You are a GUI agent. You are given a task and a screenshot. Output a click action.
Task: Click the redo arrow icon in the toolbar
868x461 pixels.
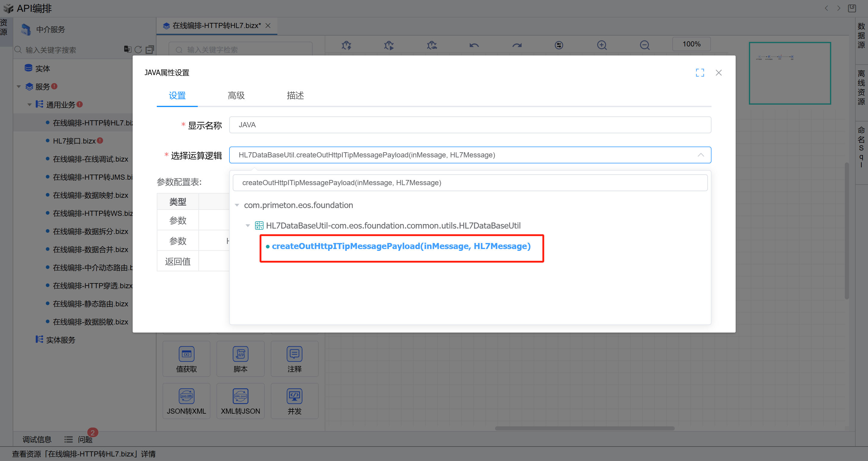click(516, 45)
